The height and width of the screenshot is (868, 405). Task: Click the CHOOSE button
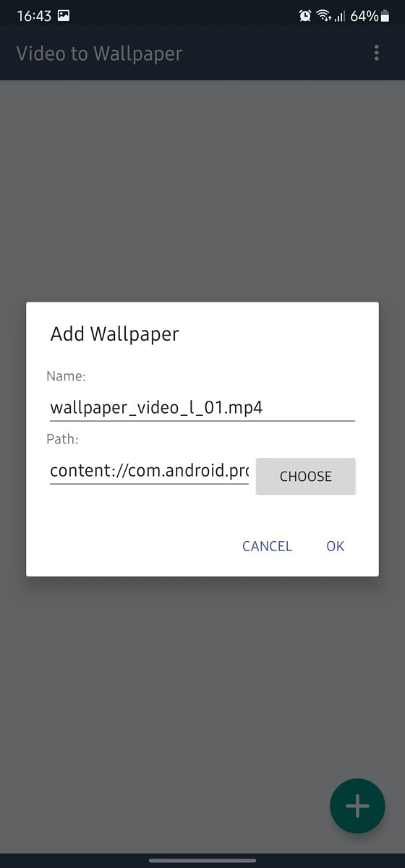[x=306, y=477]
